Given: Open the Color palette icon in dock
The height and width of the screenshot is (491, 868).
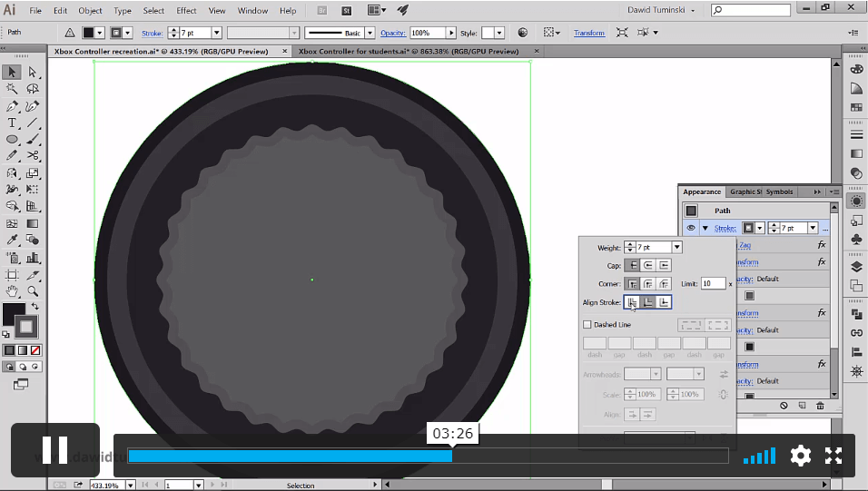Looking at the screenshot, I should [856, 70].
